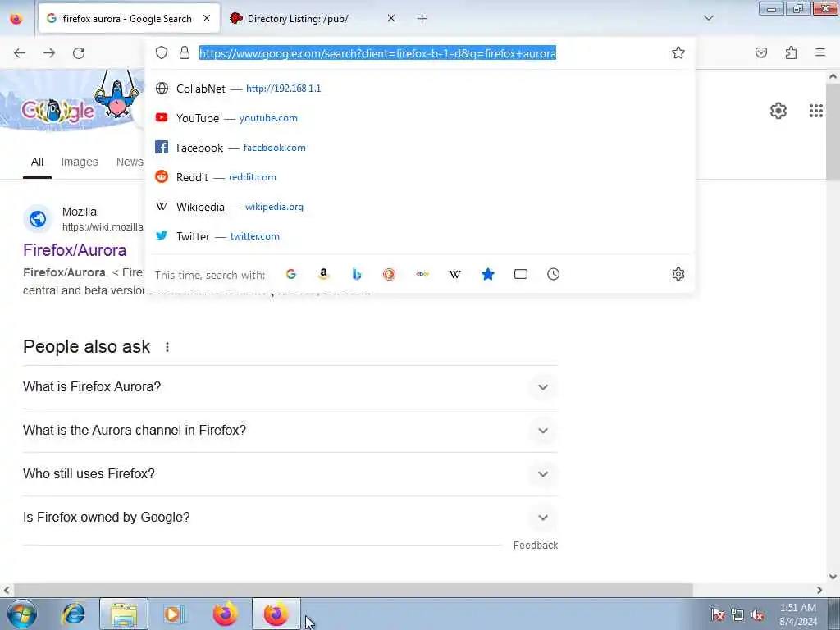Viewport: 840px width, 630px height.
Task: Choose the CollabNet 192.168.1.1 suggestion
Action: [420, 89]
